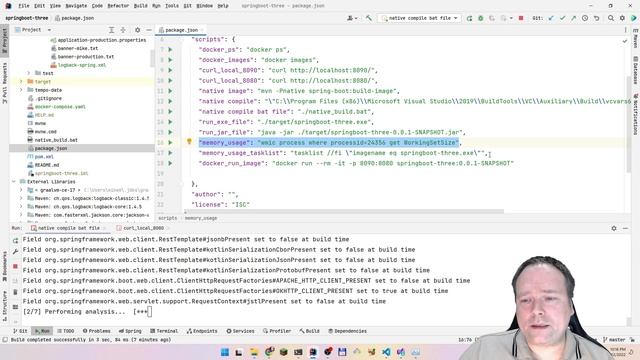Hide the Project tool window
Image resolution: width=640 pixels, height=360 pixels.
[x=149, y=30]
